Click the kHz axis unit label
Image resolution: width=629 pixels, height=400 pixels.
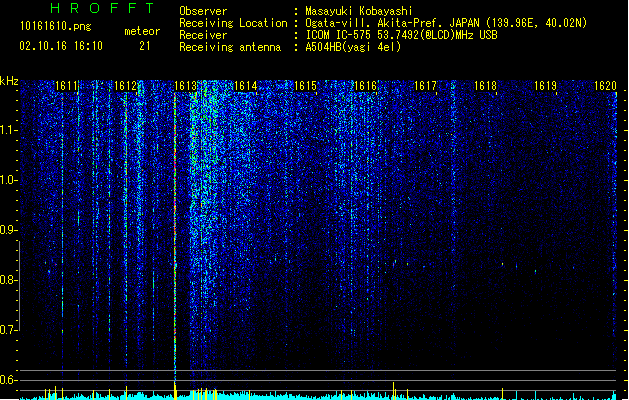tap(9, 81)
